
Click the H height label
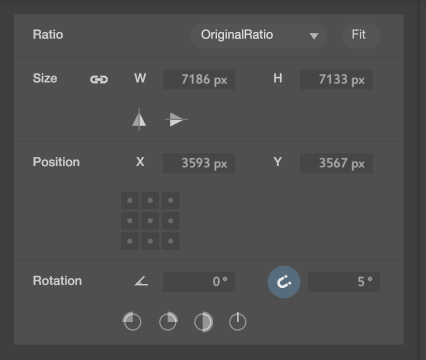tap(278, 78)
